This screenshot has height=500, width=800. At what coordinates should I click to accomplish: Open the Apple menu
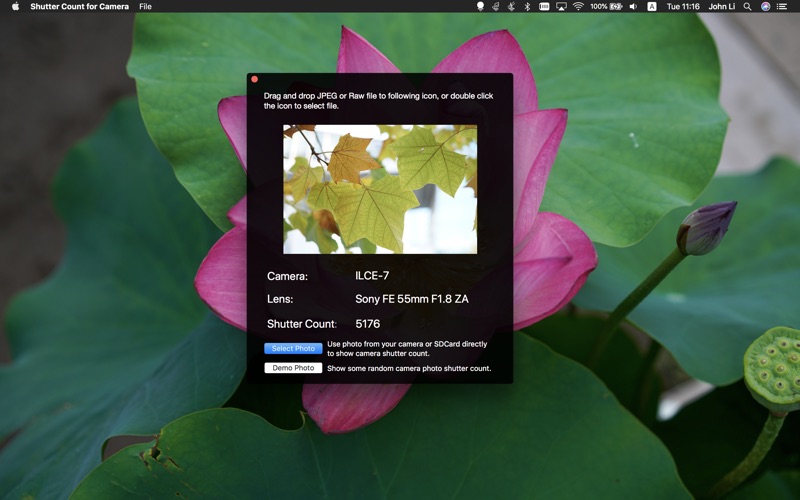click(x=15, y=7)
